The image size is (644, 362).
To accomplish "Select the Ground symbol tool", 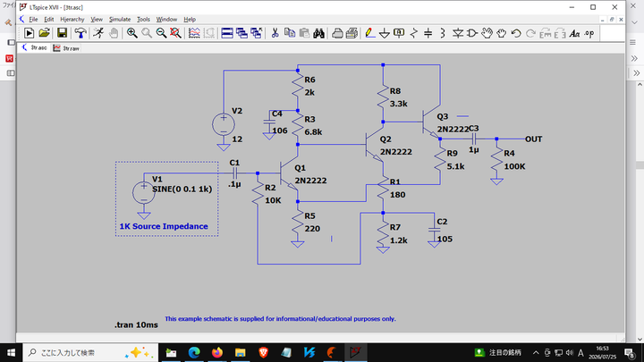I will [x=384, y=33].
